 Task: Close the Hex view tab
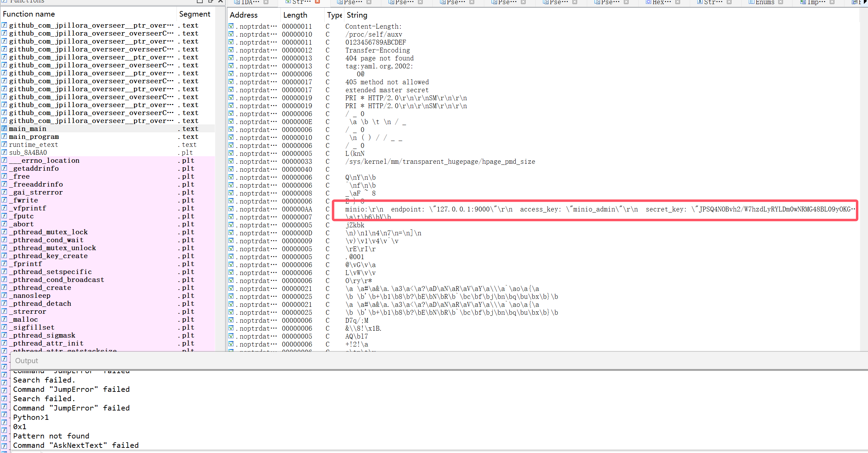pyautogui.click(x=678, y=2)
